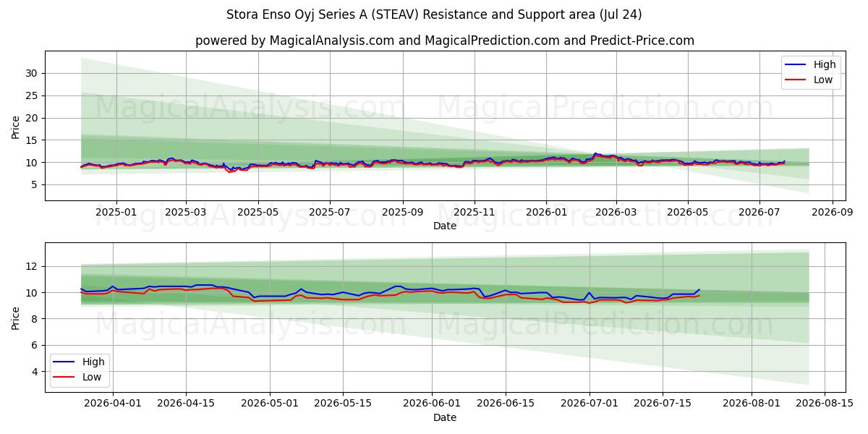The image size is (868, 434).
Task: Click the 20 price tick on top chart
Action: point(33,118)
